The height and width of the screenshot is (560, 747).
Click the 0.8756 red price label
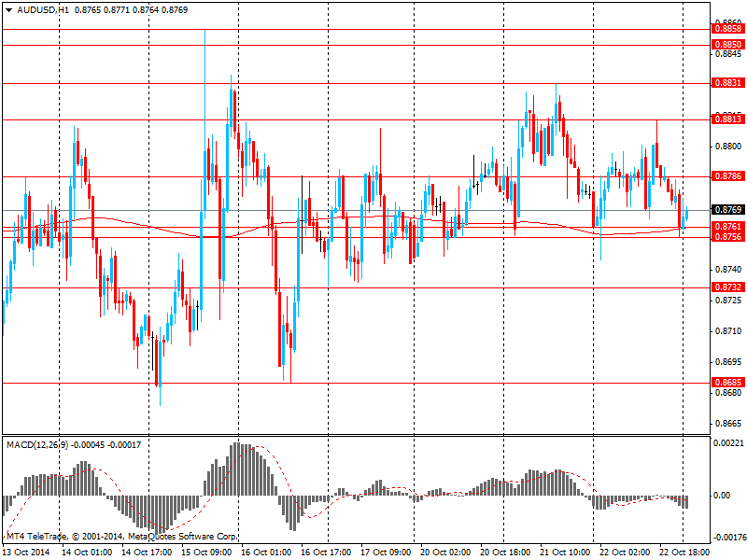(x=727, y=237)
